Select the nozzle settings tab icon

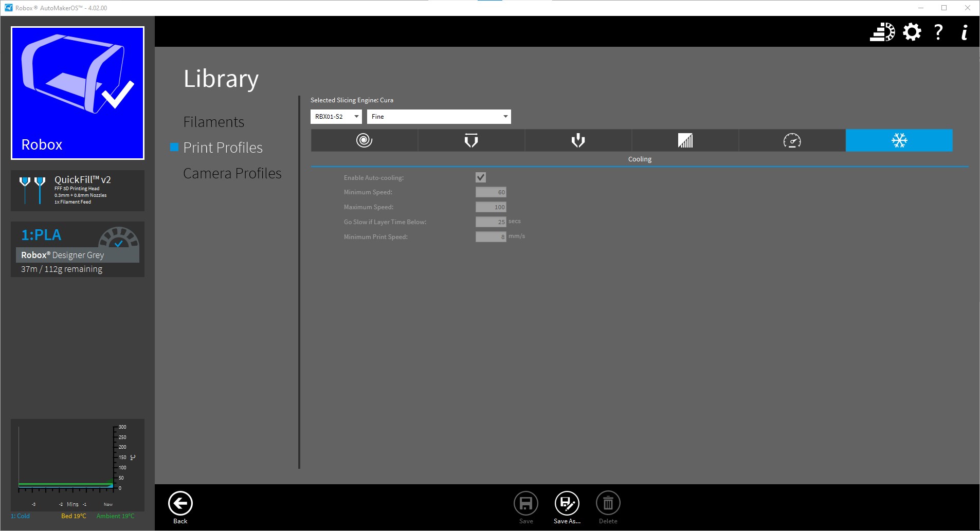[471, 140]
